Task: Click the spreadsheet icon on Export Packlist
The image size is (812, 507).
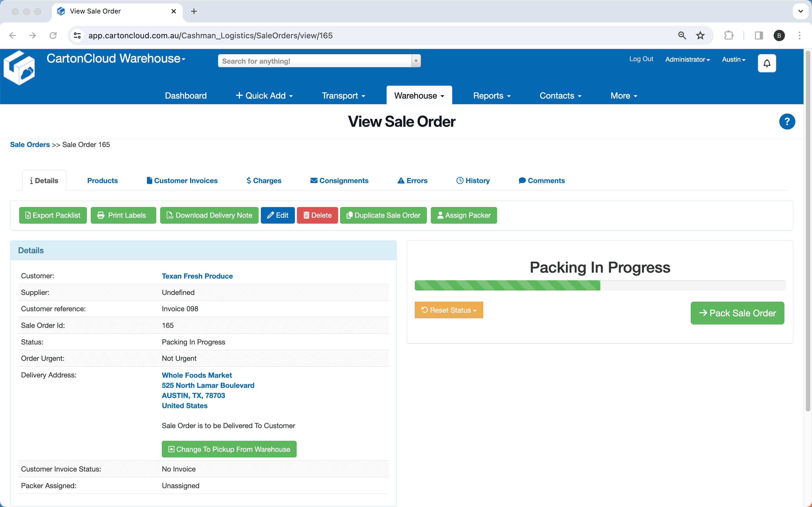Action: coord(28,215)
